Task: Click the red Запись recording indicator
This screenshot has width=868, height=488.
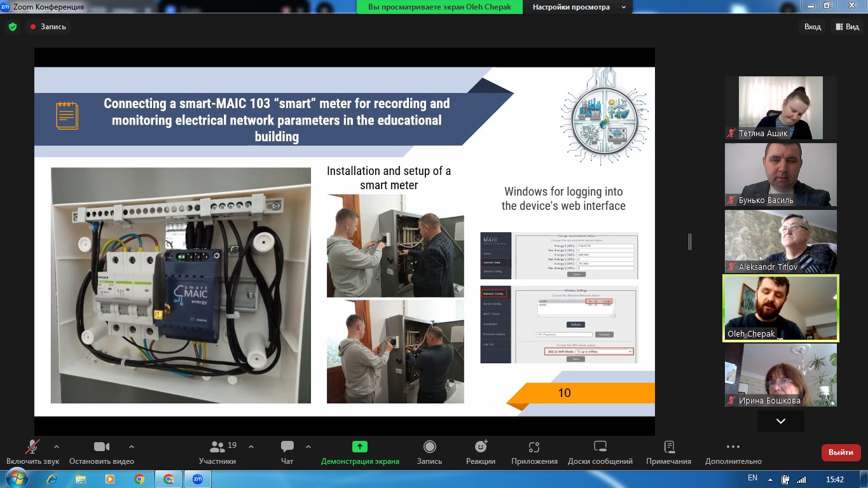Action: [48, 27]
